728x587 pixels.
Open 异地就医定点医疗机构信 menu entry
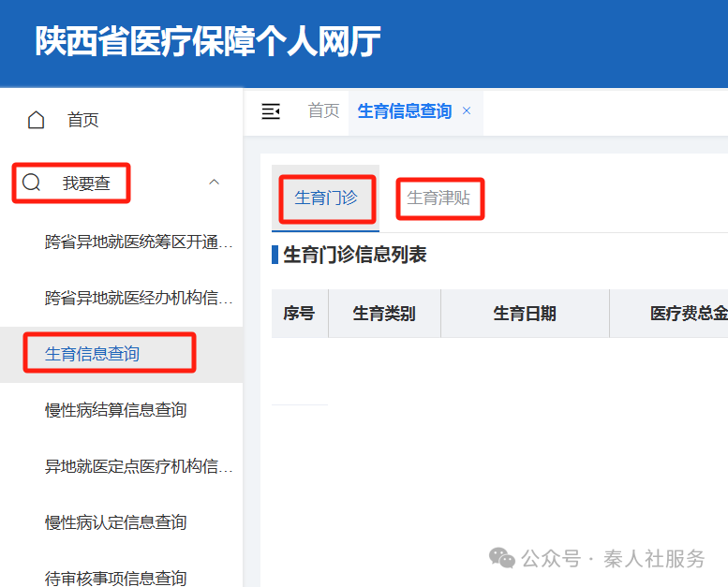[139, 466]
